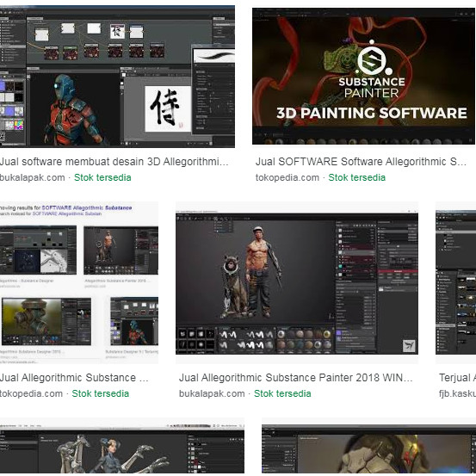Open bukalapak.com source under 'Jual software membuat desain'
476x476 pixels.
point(33,177)
